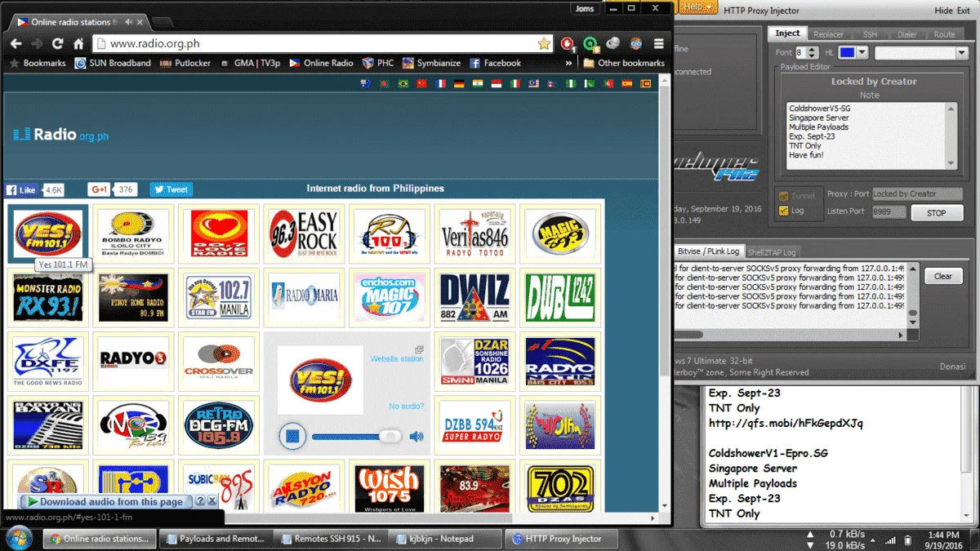Select the Crossover station logo
The image size is (980, 551).
coord(219,362)
